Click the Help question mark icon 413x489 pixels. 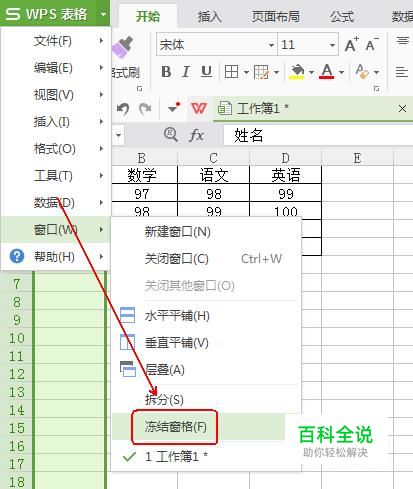coord(17,257)
